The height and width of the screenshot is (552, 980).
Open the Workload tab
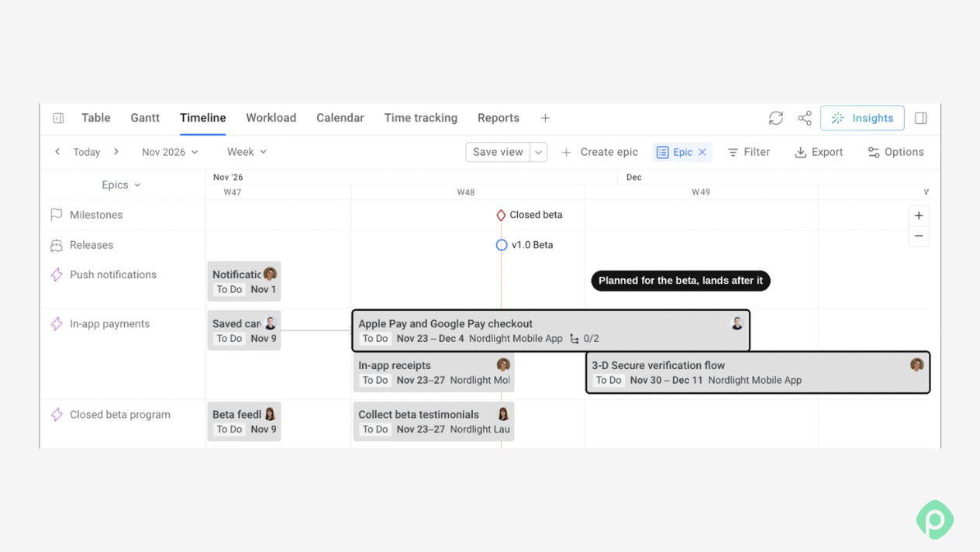click(x=271, y=118)
